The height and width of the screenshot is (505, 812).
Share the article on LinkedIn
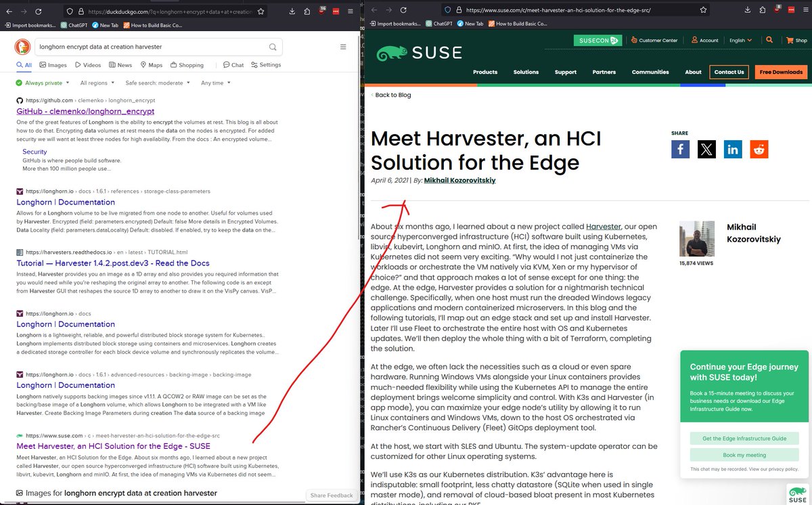point(733,149)
